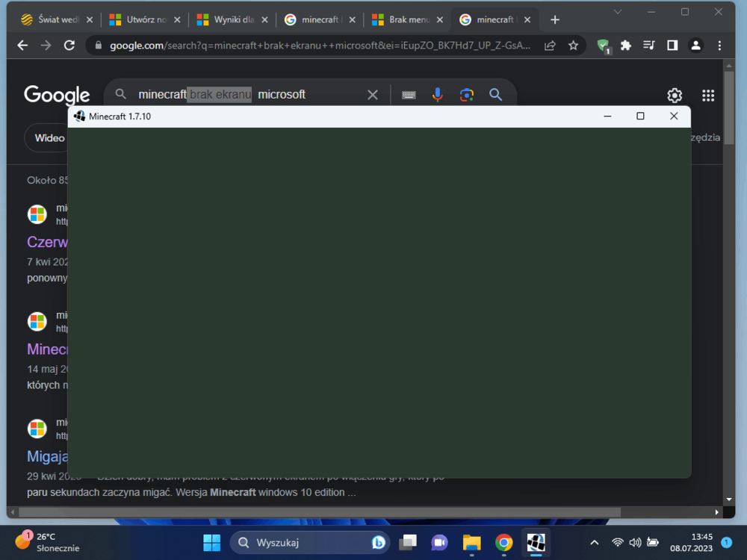Open the green shield extension icon

(x=604, y=46)
